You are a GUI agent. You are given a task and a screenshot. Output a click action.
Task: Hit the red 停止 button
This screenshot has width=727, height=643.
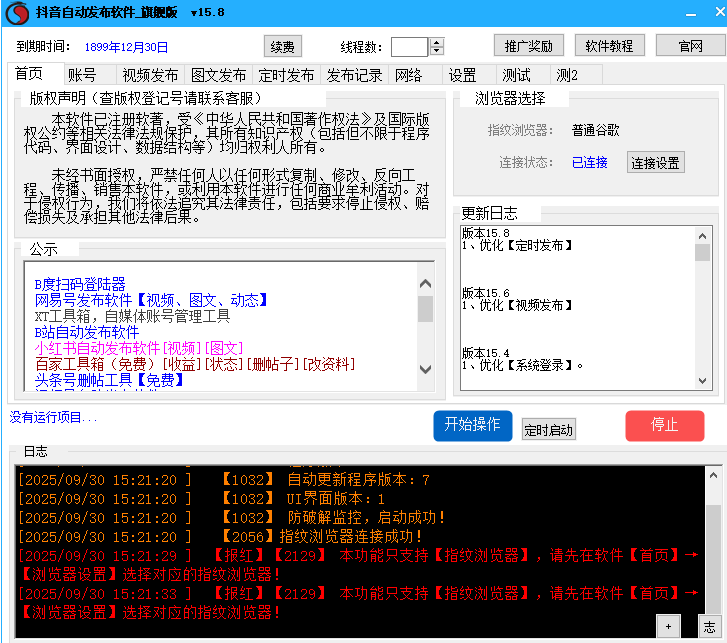[664, 425]
